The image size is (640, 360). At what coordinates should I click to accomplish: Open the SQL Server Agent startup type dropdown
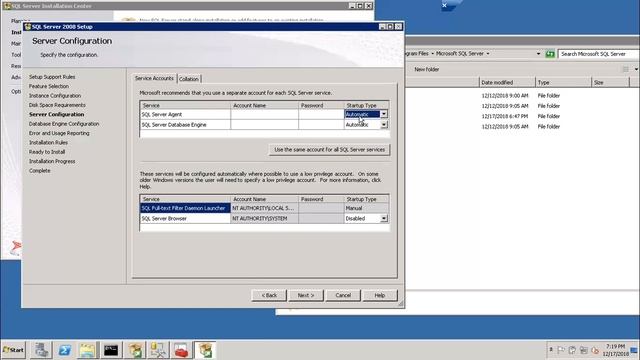384,114
